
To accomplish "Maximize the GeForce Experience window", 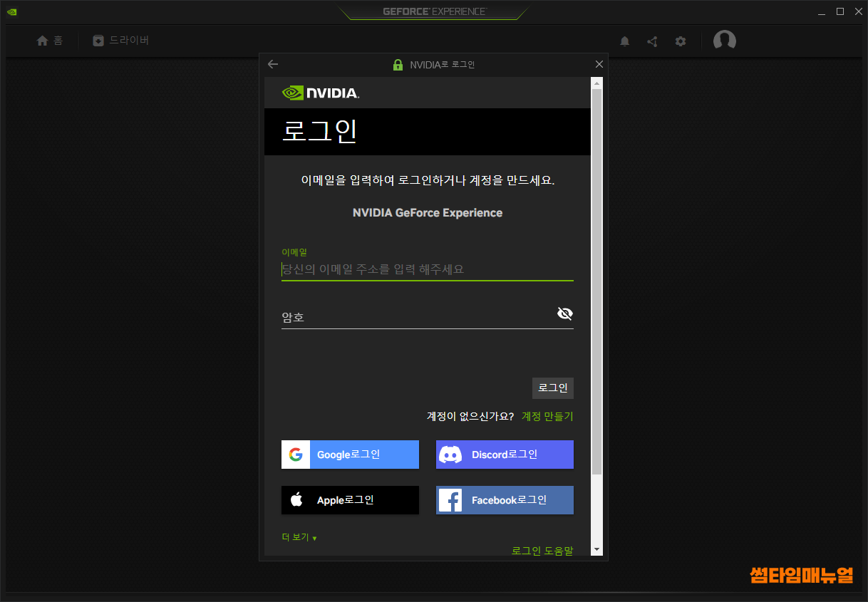I will [x=840, y=11].
